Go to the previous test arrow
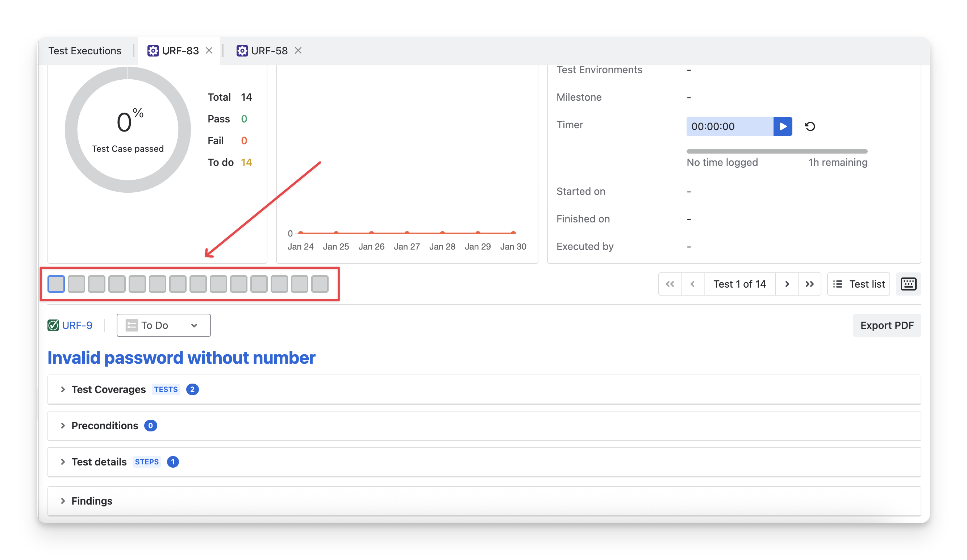 [x=693, y=284]
